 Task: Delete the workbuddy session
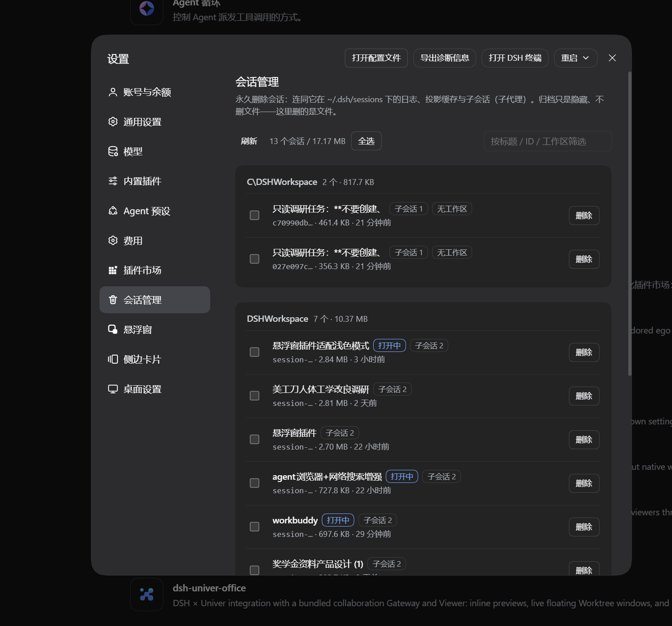click(584, 527)
